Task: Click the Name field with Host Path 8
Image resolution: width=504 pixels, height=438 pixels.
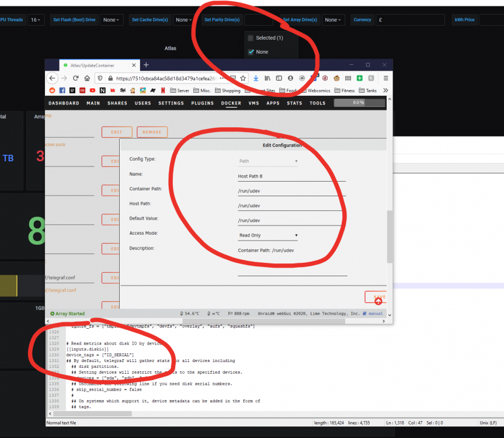Action: [292, 176]
